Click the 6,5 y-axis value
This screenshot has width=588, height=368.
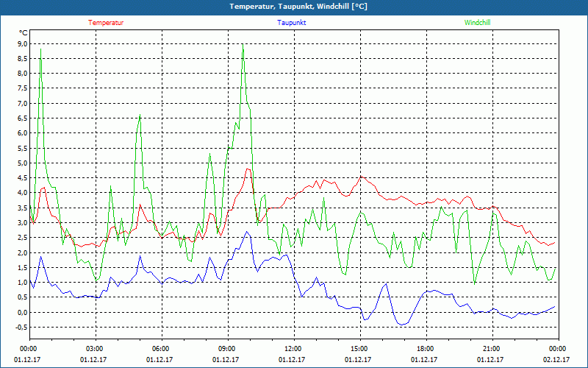23,118
